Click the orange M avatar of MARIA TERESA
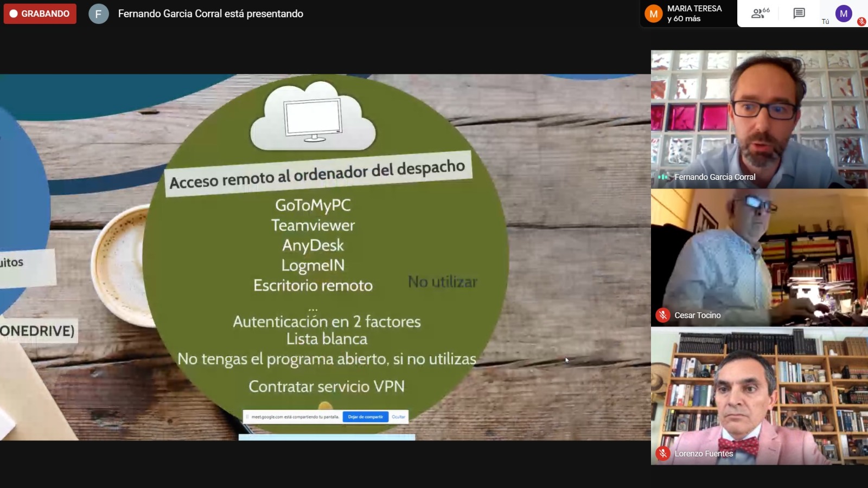 654,14
